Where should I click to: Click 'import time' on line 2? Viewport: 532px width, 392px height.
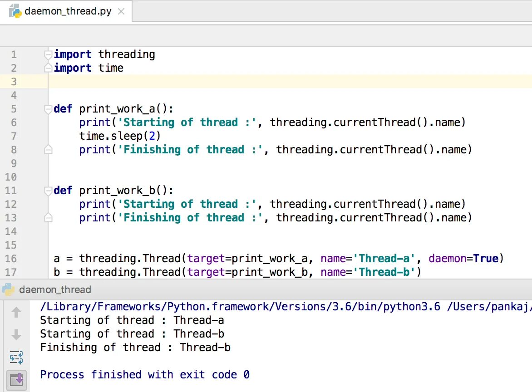point(89,68)
